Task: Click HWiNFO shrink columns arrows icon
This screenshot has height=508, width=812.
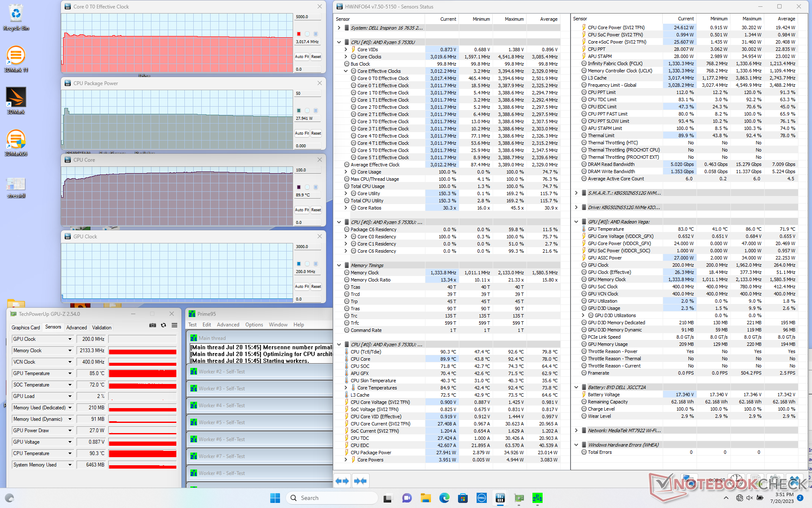Action: (x=360, y=481)
